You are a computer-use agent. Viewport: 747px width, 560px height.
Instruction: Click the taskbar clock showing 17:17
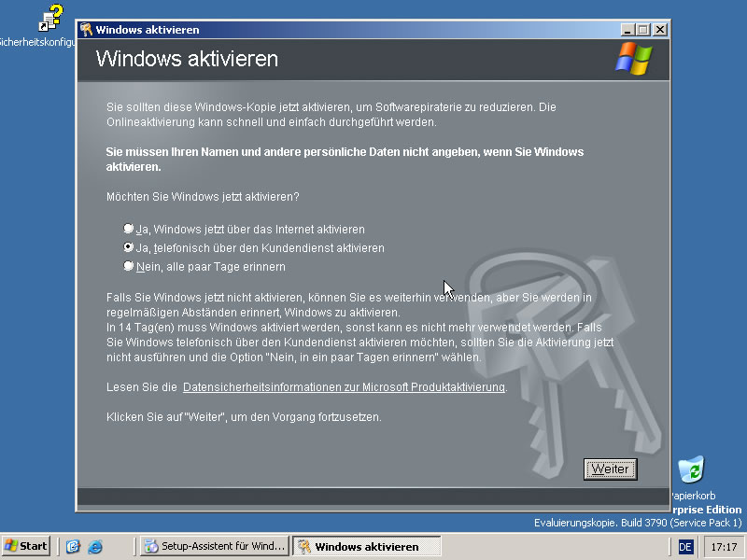pos(724,547)
